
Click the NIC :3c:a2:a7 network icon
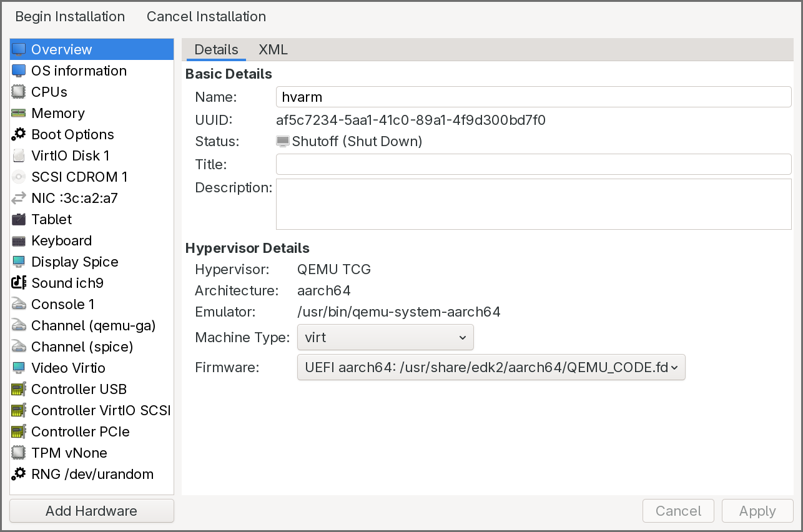pyautogui.click(x=19, y=198)
